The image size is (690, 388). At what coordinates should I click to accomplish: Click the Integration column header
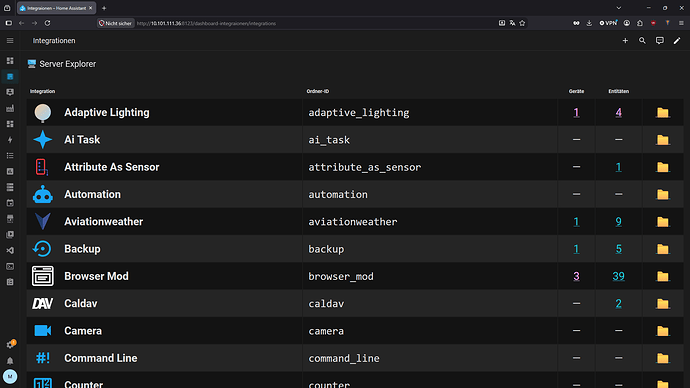click(42, 92)
